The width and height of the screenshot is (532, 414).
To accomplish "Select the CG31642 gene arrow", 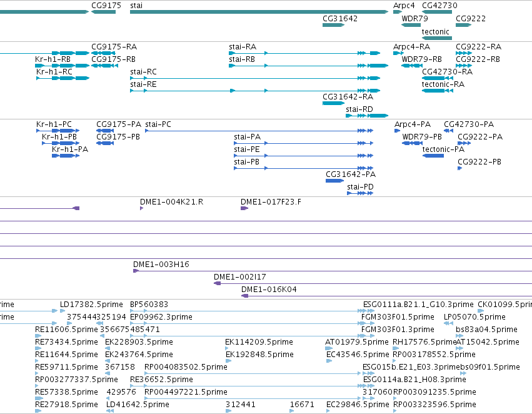I will tap(334, 25).
